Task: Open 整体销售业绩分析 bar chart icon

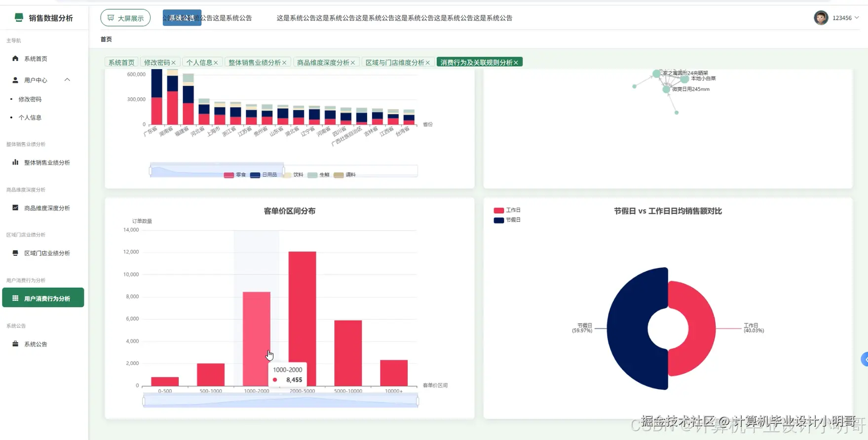Action: (15, 162)
